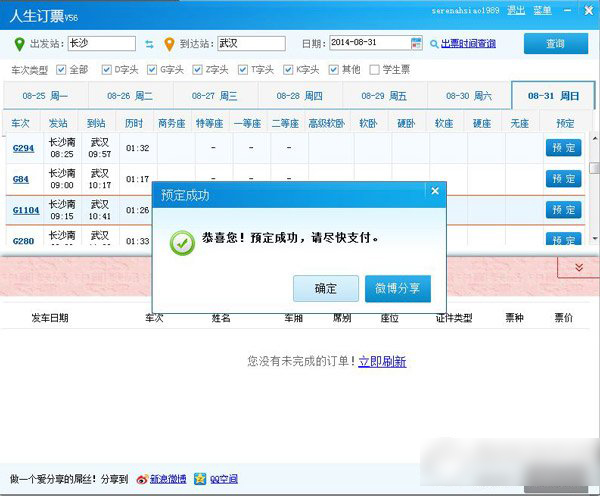Image resolution: width=600 pixels, height=496 pixels.
Task: Select the 08-30 周六 date tab
Action: tap(469, 96)
